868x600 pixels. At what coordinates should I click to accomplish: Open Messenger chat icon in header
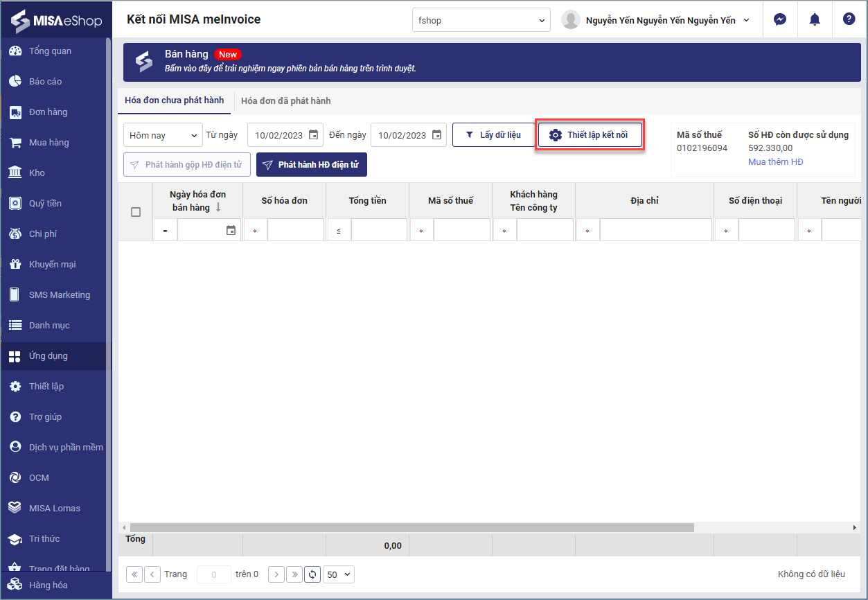780,19
